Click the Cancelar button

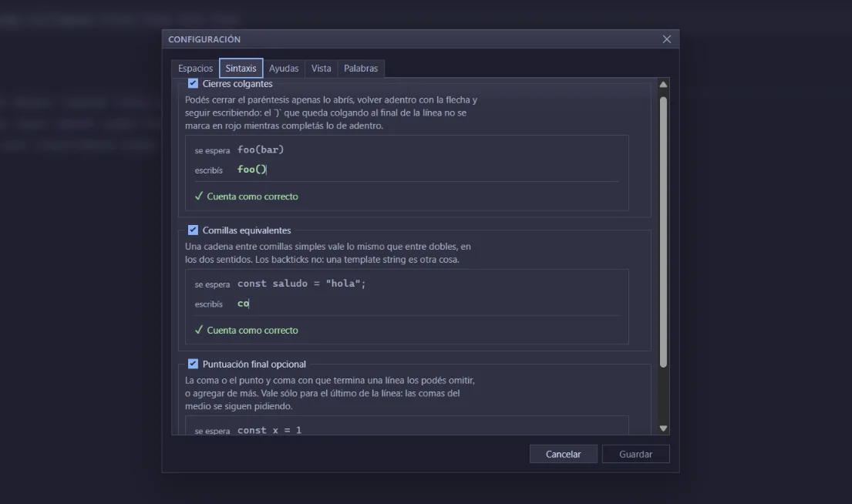pos(564,454)
